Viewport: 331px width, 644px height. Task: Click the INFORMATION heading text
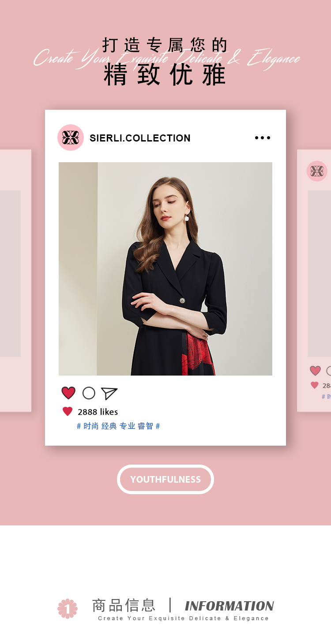(x=229, y=606)
